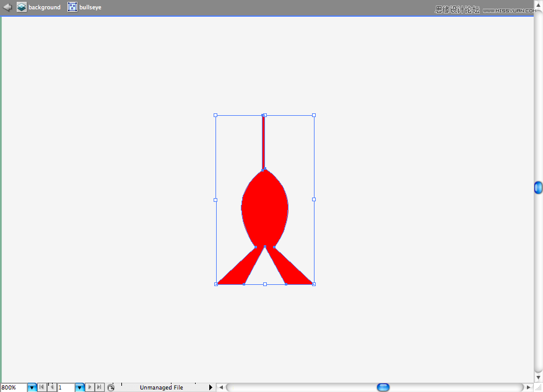Click the thin red vertical stem
Image resolution: width=543 pixels, height=392 pixels.
[264, 142]
